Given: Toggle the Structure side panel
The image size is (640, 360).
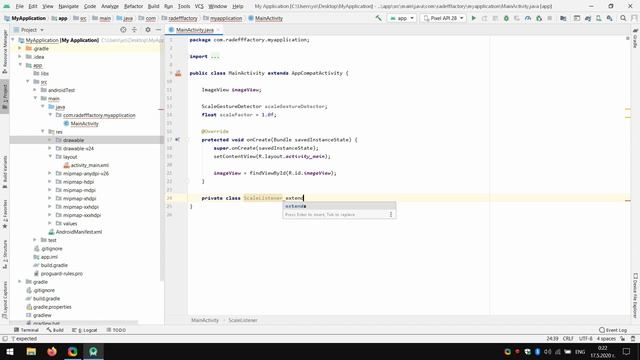Looking at the screenshot, I should click(5, 254).
